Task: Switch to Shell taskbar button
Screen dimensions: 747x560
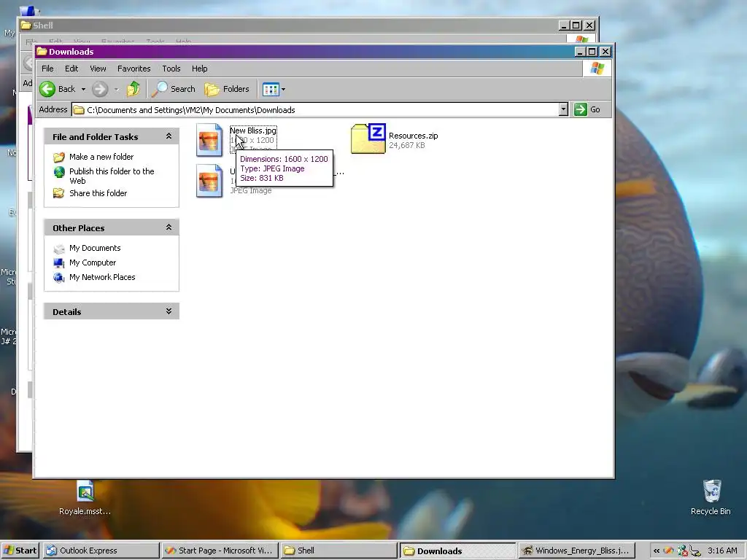Action: tap(339, 551)
